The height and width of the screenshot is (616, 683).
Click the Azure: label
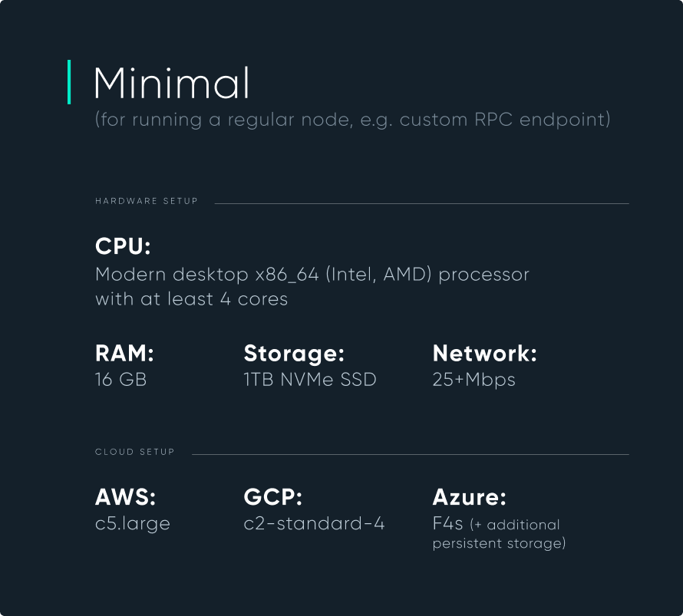469,497
